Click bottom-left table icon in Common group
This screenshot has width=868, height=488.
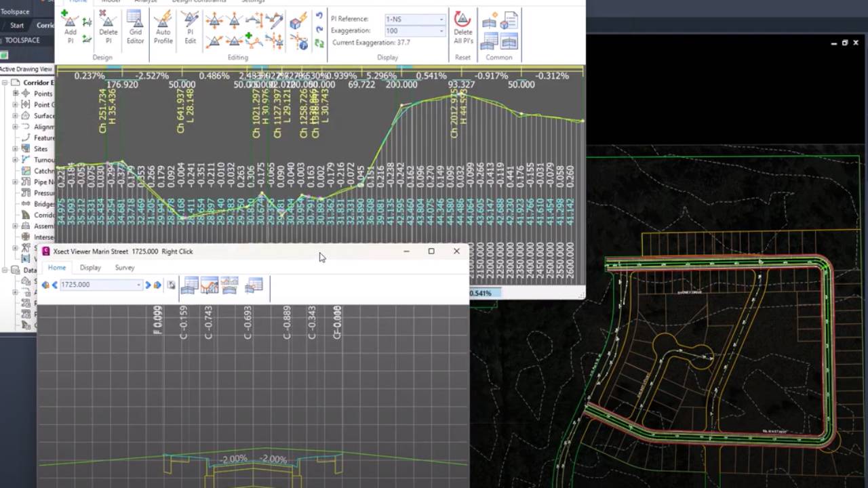click(x=490, y=41)
